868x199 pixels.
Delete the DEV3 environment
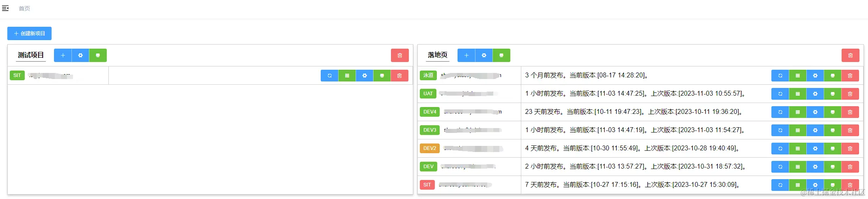coord(850,131)
